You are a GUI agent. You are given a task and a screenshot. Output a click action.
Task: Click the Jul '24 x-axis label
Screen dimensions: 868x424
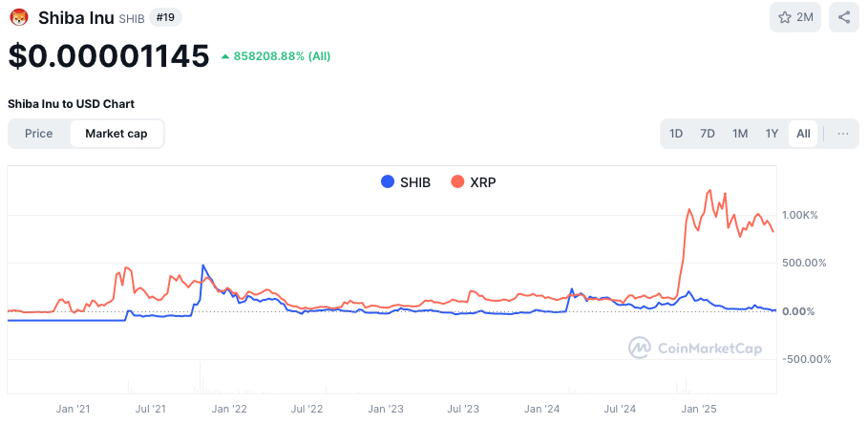coord(620,410)
